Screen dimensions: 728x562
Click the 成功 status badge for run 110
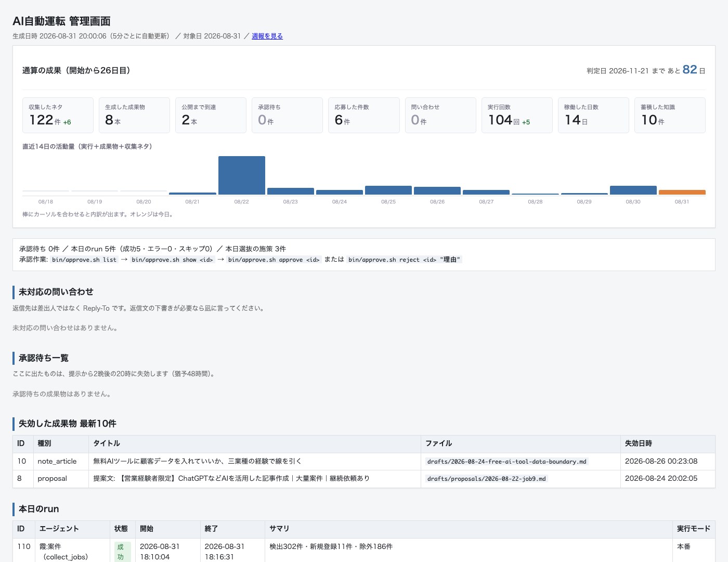(x=122, y=552)
